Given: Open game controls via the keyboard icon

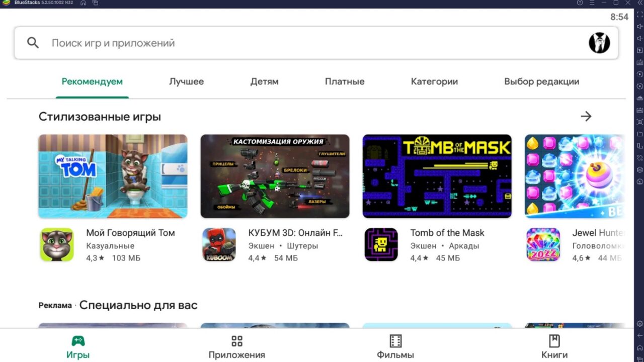Looking at the screenshot, I should tap(639, 63).
